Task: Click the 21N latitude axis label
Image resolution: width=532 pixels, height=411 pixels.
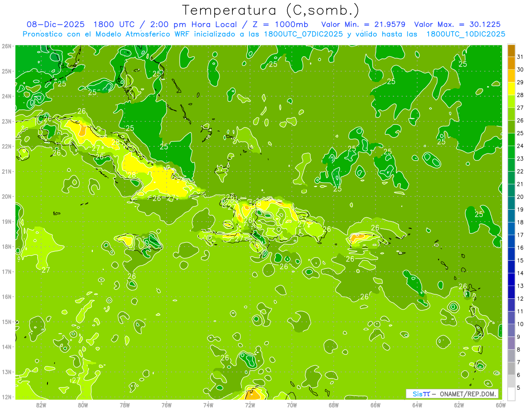Action: [6, 172]
